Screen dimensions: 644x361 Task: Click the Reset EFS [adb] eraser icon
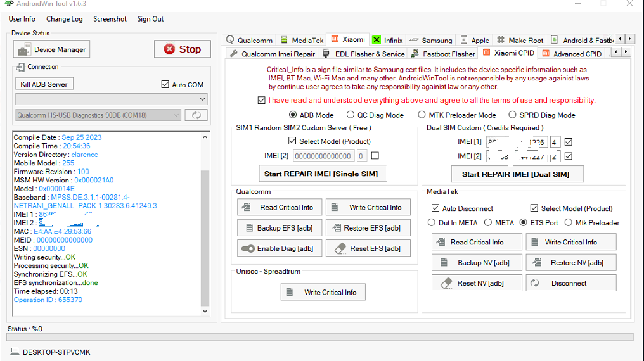tap(340, 249)
